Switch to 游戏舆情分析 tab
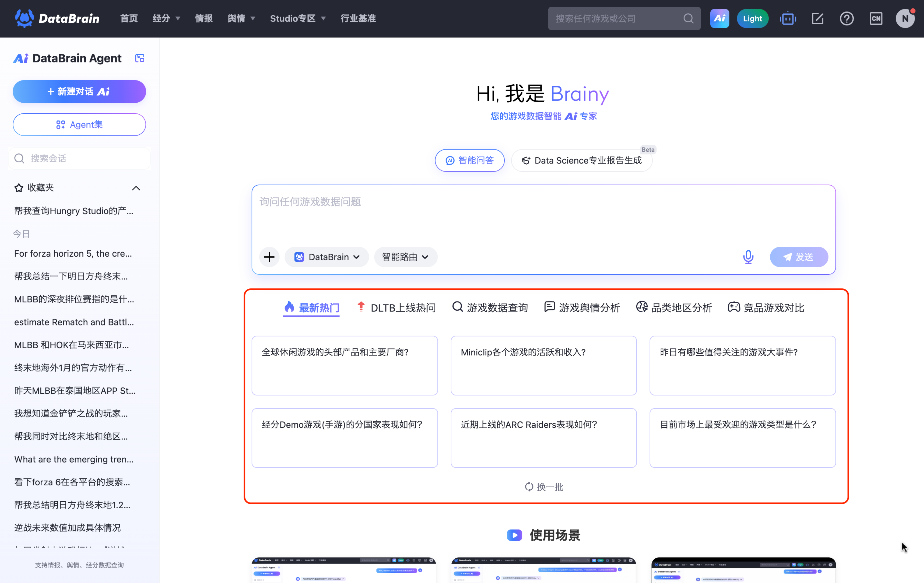 point(582,307)
